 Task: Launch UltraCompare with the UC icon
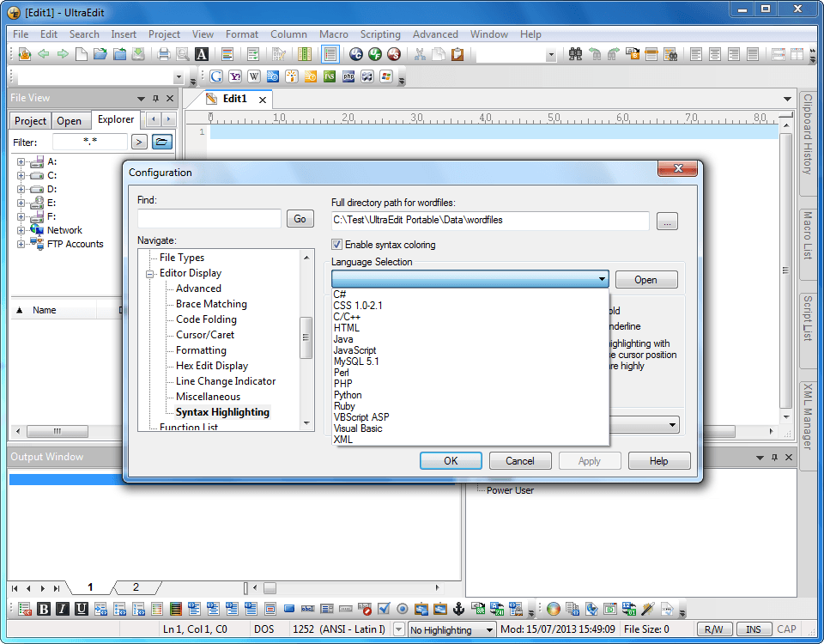coord(356,53)
